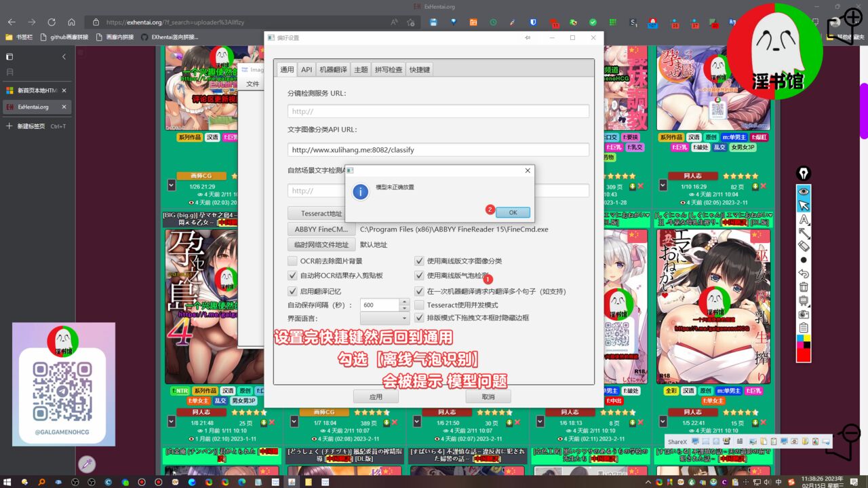Choose the eraser tool in annotation toolbar
Screen dimensions: 868x488
pos(804,246)
